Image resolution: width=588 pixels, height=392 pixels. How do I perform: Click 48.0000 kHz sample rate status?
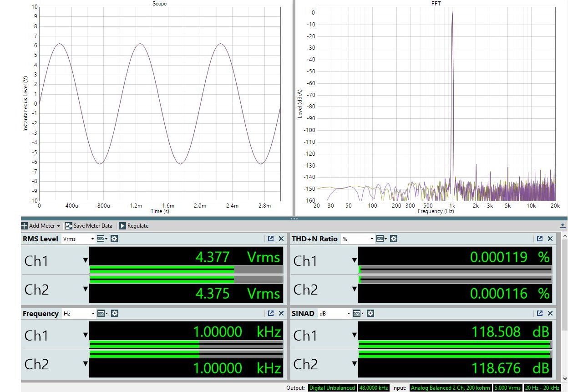pos(373,388)
